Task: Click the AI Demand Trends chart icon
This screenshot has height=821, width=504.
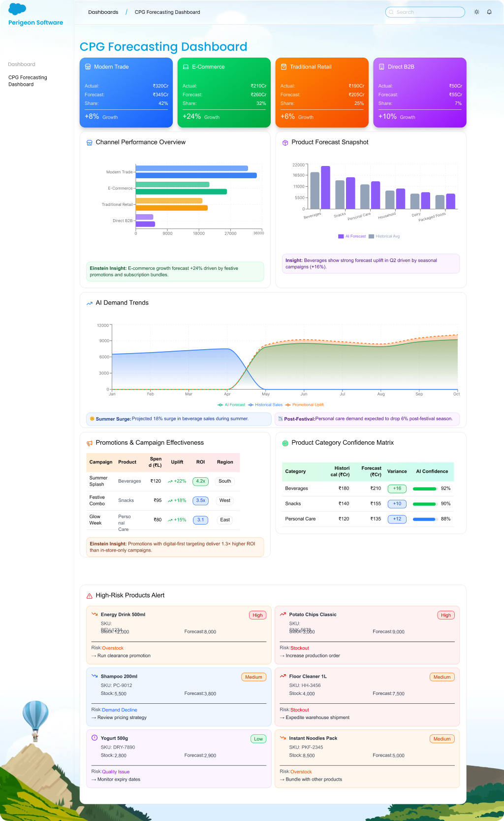Action: (x=90, y=303)
